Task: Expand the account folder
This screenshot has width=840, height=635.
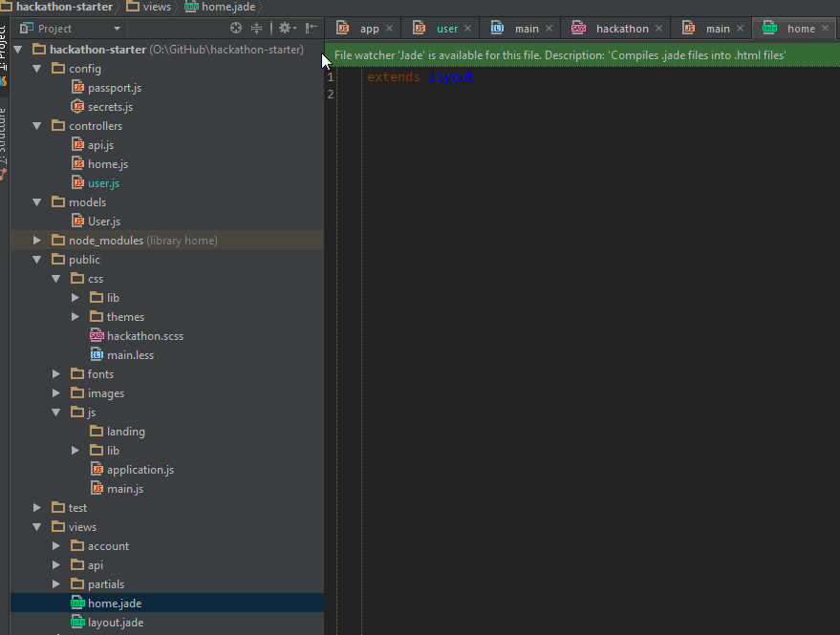Action: pyautogui.click(x=56, y=546)
